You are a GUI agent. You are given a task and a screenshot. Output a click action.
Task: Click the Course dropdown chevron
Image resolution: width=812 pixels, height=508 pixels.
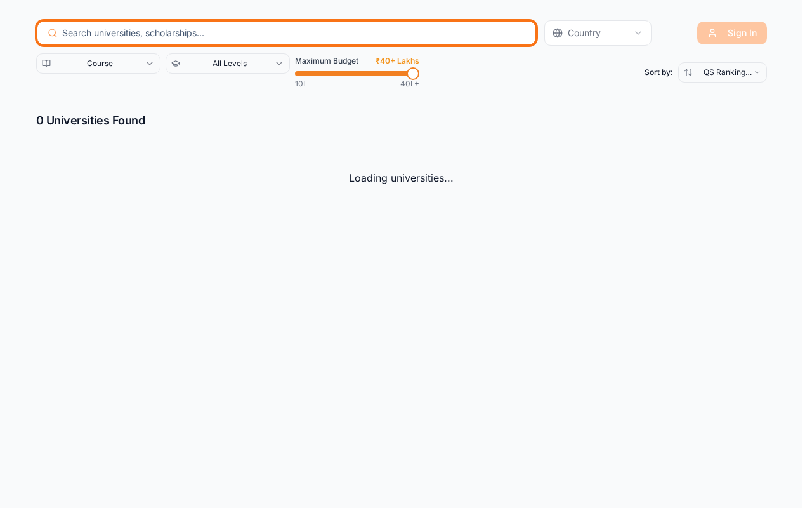(150, 63)
